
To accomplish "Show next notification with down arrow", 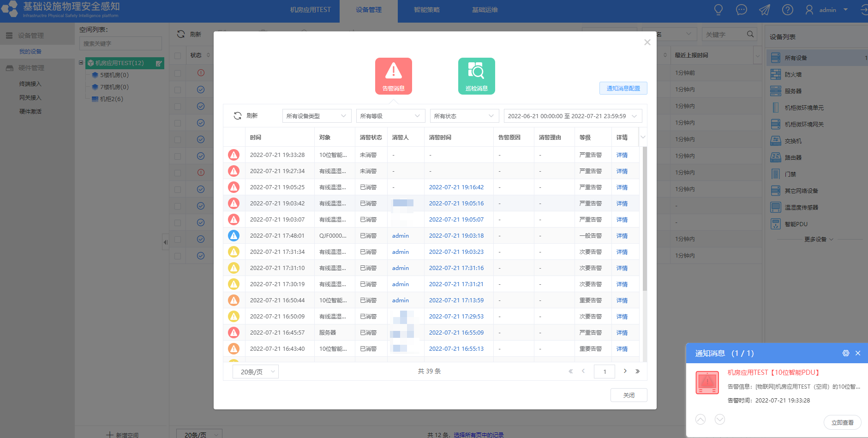I will 720,419.
